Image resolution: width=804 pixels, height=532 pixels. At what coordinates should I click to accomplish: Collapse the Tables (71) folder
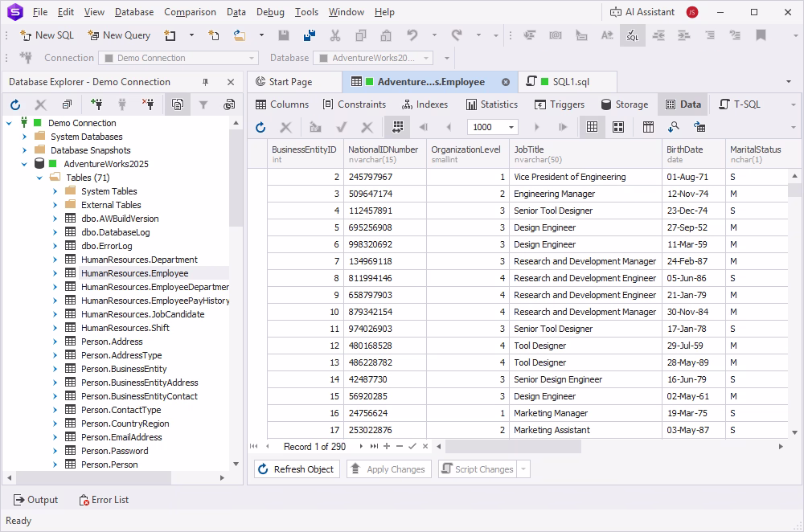[x=39, y=178]
